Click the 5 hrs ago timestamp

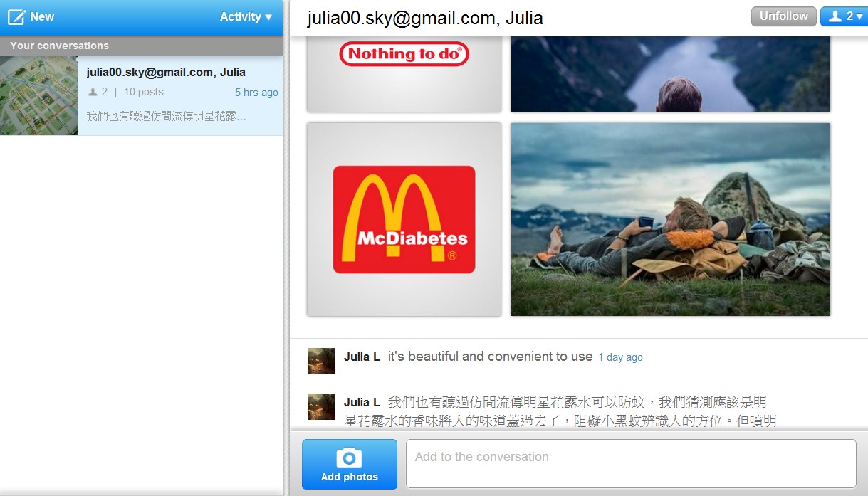[256, 93]
